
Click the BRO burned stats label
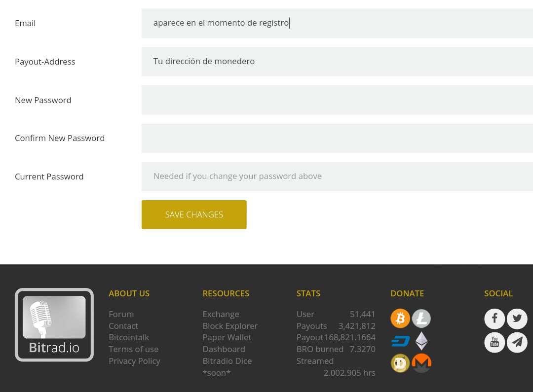tap(320, 349)
